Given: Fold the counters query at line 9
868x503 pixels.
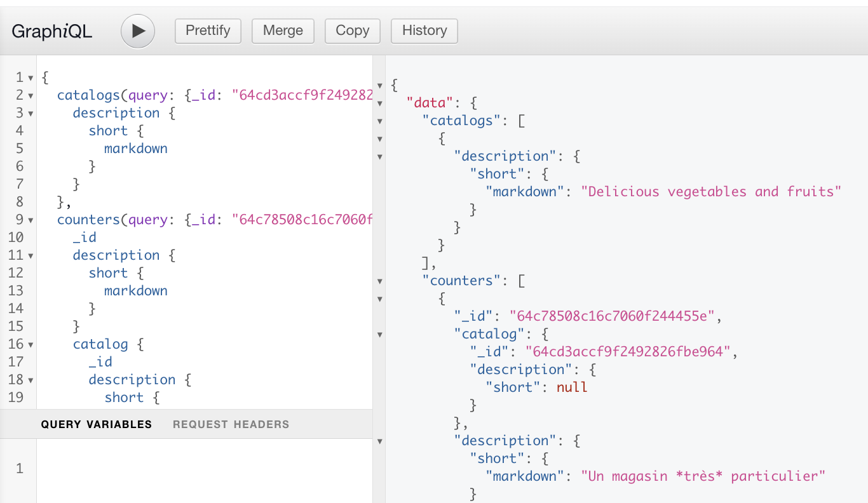Looking at the screenshot, I should [x=31, y=220].
